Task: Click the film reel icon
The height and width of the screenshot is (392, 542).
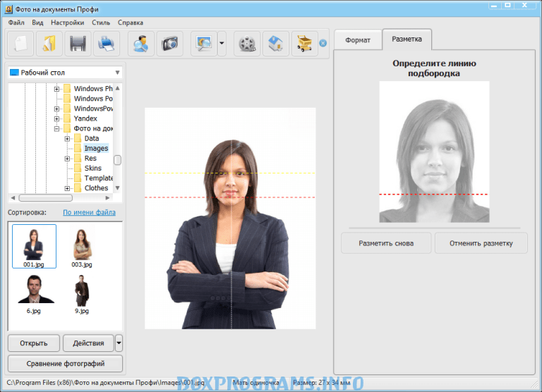Action: pyautogui.click(x=247, y=44)
